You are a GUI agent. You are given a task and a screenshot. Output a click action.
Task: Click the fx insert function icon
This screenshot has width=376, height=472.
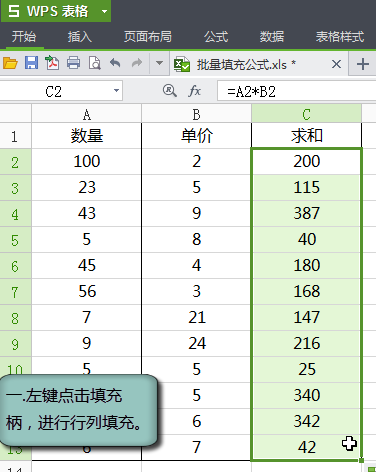click(x=195, y=91)
